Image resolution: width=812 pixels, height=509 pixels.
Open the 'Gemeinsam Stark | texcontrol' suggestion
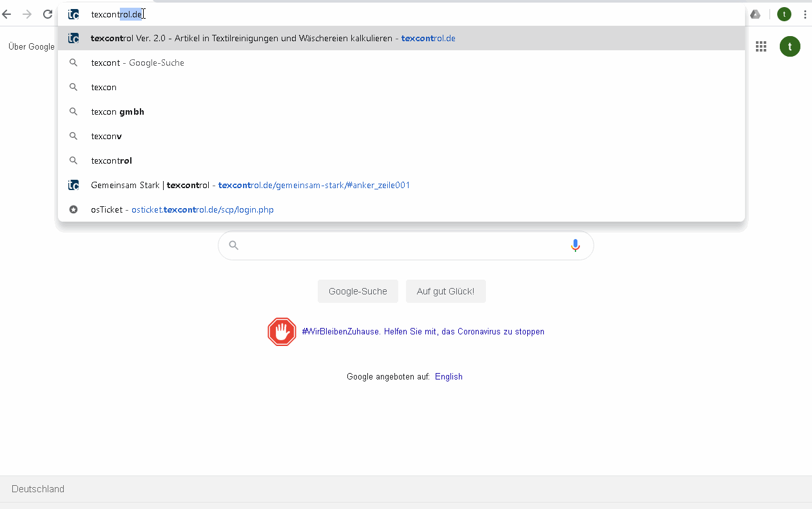click(x=401, y=185)
